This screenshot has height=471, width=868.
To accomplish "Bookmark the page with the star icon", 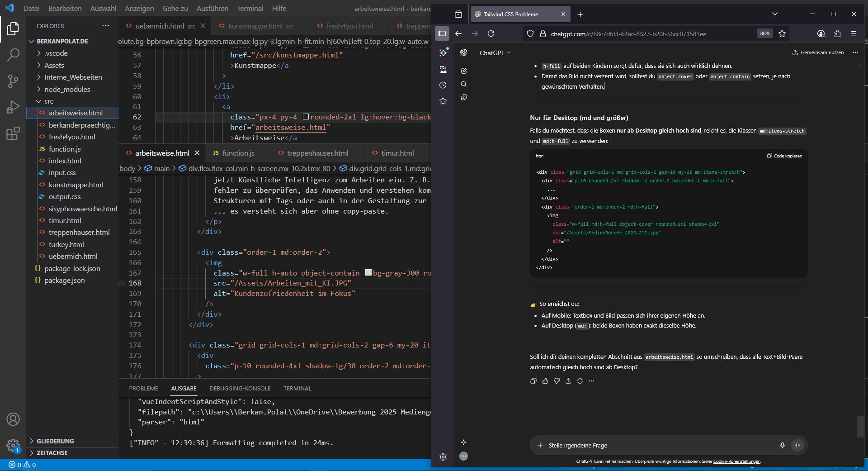I will (782, 33).
